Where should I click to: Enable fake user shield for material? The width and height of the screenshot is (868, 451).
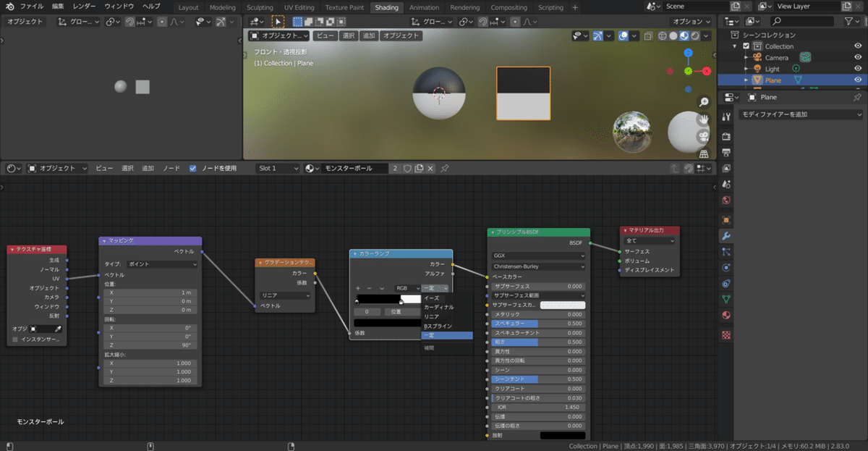pos(407,168)
